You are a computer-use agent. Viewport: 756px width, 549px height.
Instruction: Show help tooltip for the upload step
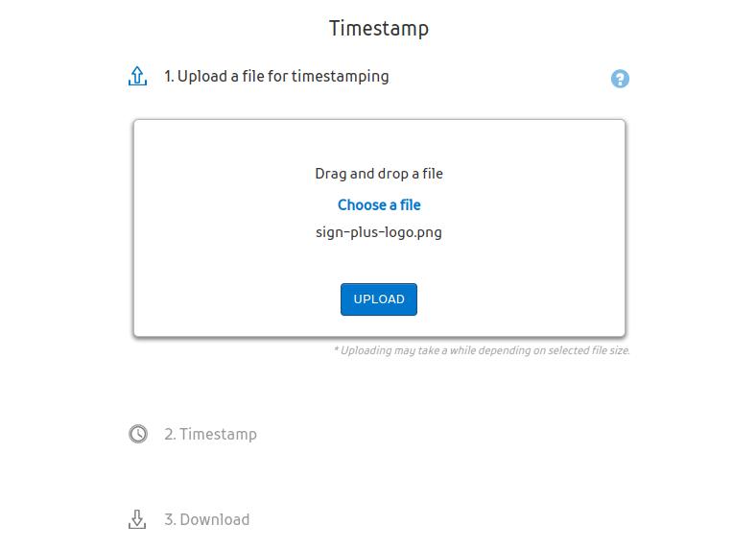tap(620, 79)
